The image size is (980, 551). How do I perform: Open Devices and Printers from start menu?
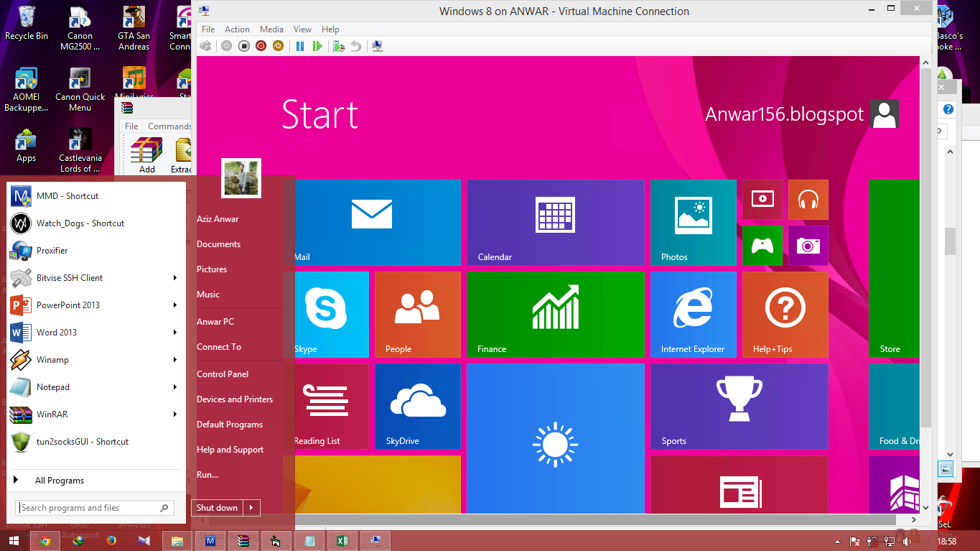coord(235,399)
